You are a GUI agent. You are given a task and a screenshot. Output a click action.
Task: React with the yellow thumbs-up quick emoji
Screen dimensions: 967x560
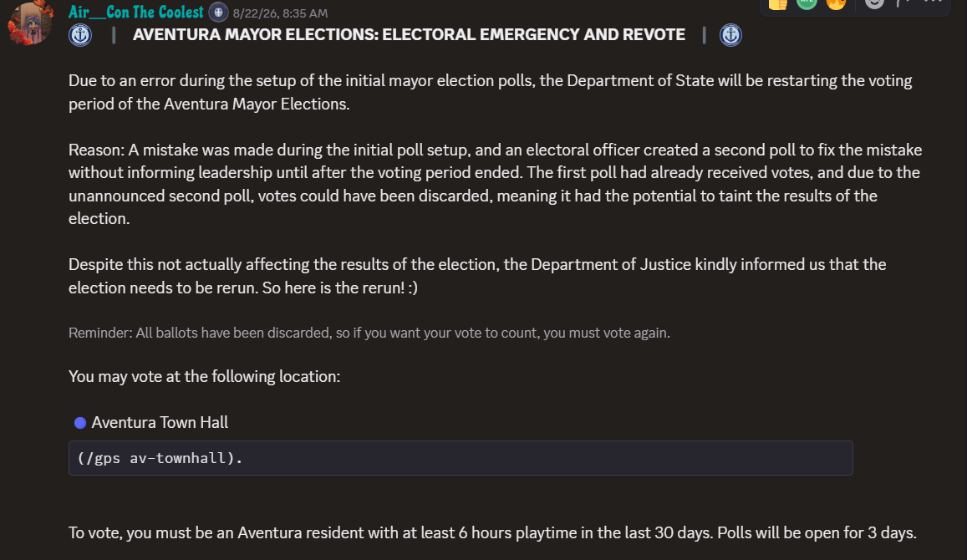(777, 3)
